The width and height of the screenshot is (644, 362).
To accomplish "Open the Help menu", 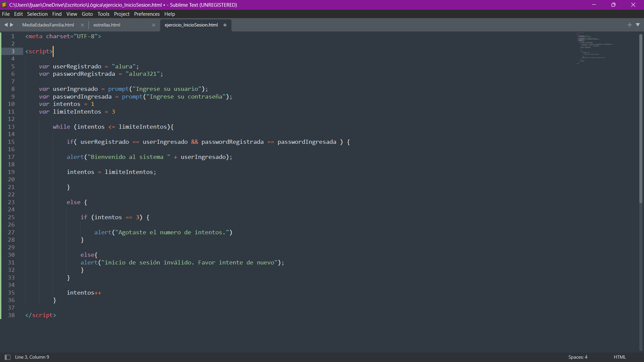I will (169, 14).
